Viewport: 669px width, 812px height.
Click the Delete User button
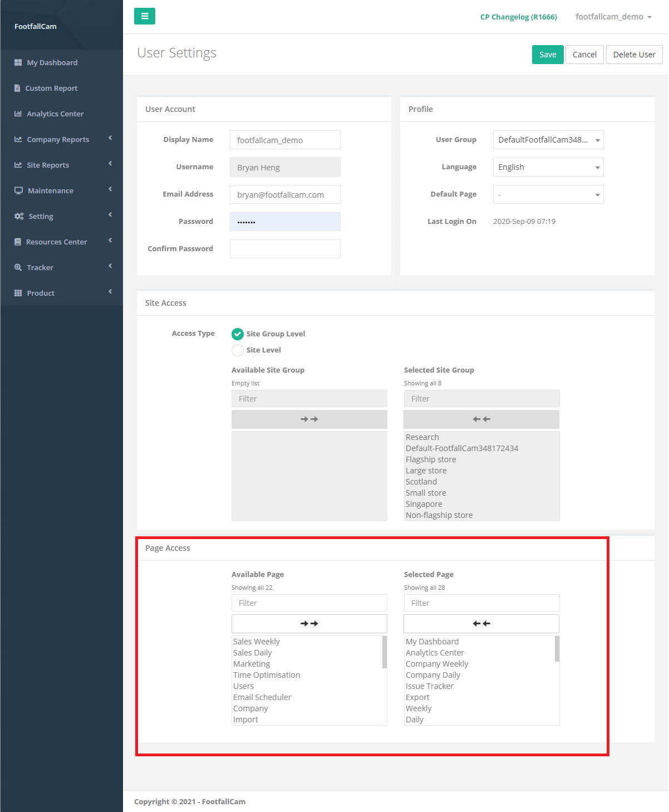tap(634, 55)
